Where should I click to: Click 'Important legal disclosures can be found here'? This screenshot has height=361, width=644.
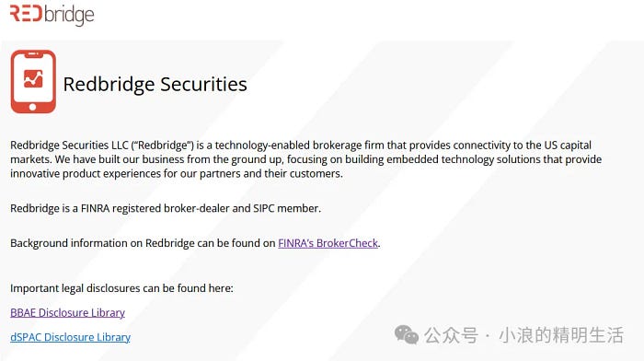pos(121,288)
